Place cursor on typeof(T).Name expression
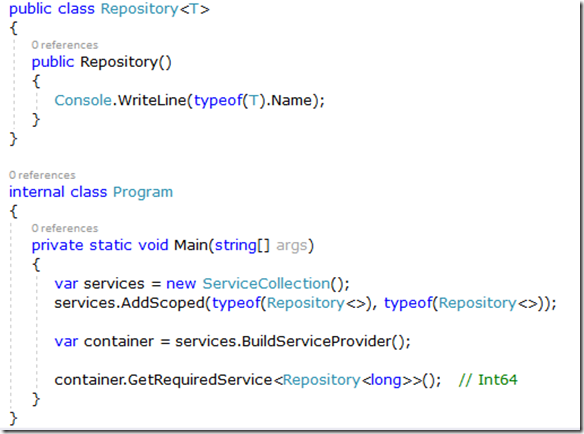The image size is (584, 434). pos(253,100)
